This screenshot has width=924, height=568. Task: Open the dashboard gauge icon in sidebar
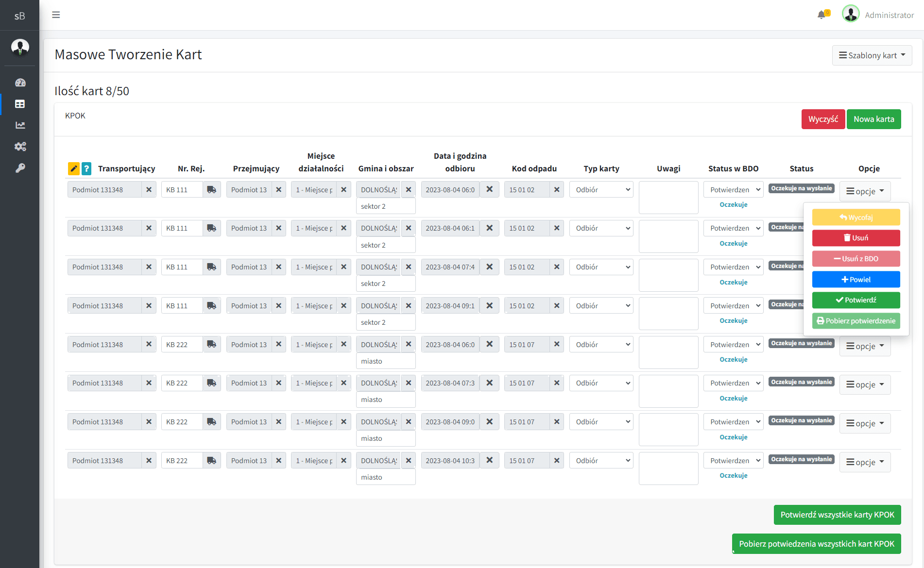(x=20, y=83)
